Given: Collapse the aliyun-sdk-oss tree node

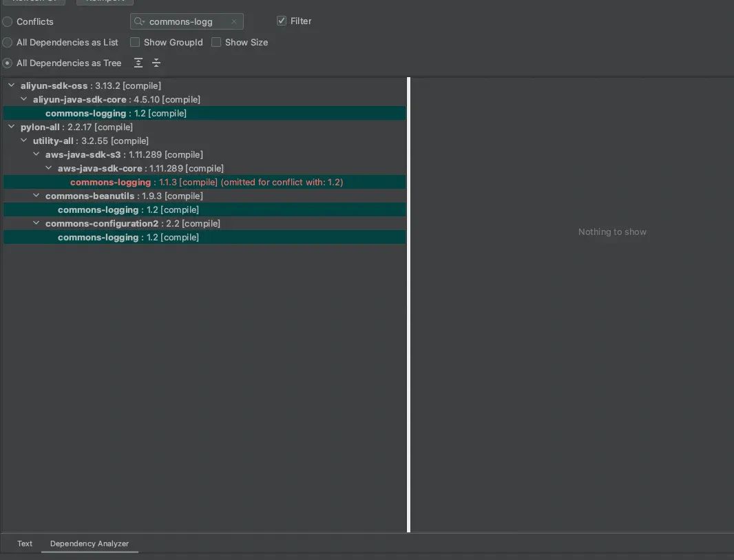Looking at the screenshot, I should (x=12, y=85).
